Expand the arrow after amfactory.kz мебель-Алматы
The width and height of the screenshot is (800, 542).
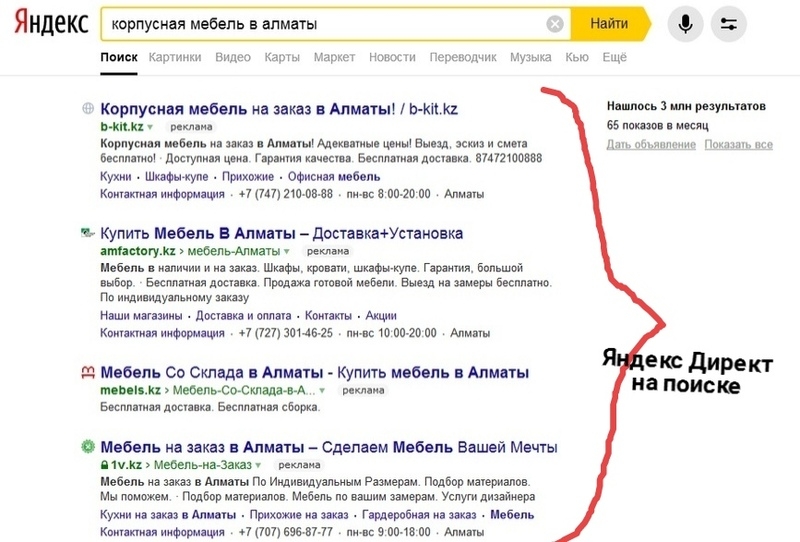(287, 252)
